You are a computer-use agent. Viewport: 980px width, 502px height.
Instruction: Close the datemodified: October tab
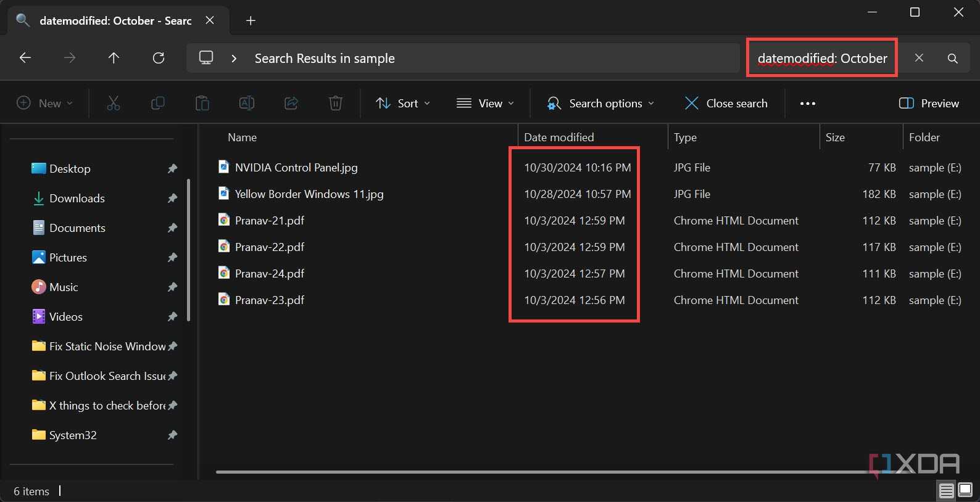click(210, 20)
